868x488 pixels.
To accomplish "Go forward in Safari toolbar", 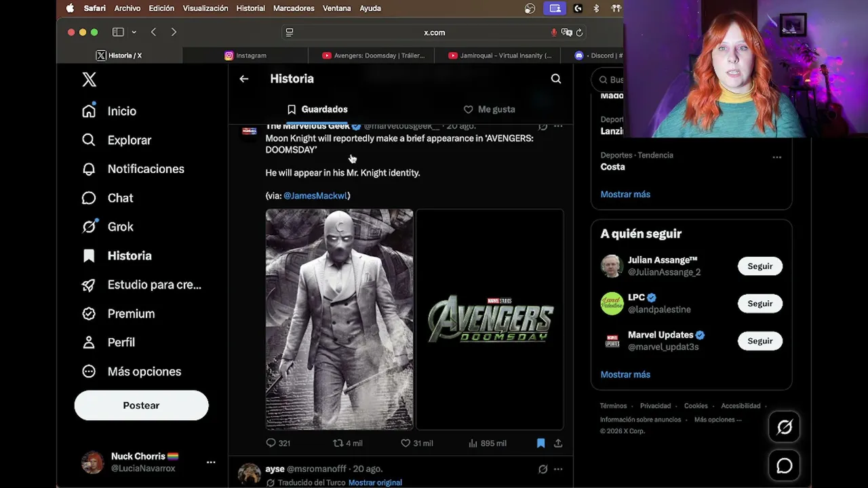I will tap(174, 32).
